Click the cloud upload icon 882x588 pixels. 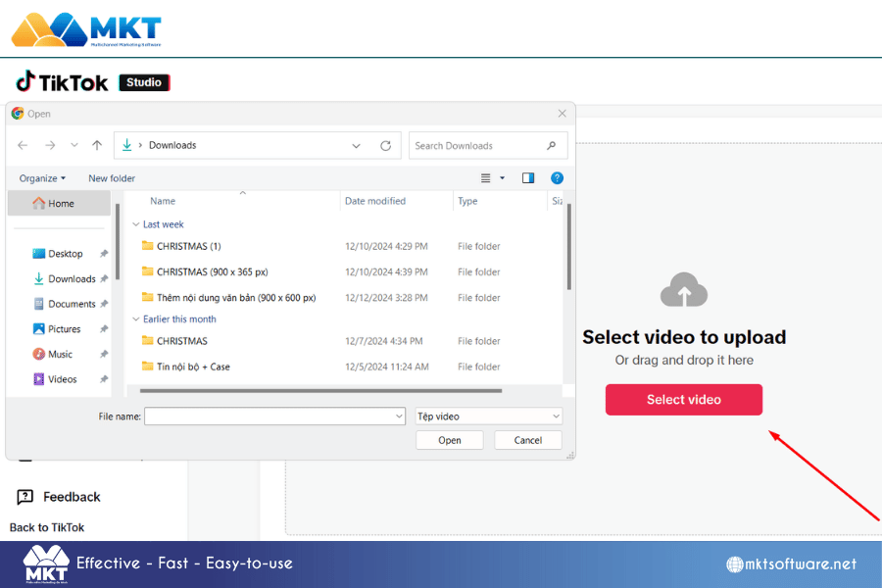[683, 290]
